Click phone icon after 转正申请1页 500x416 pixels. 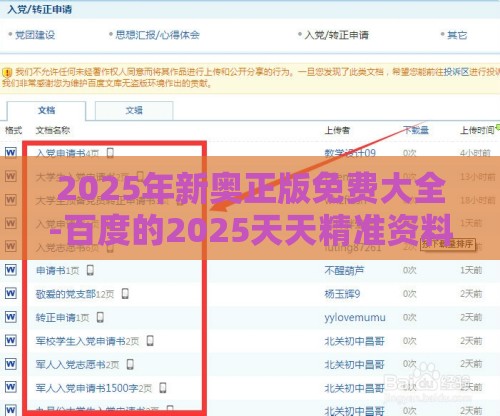coord(100,317)
